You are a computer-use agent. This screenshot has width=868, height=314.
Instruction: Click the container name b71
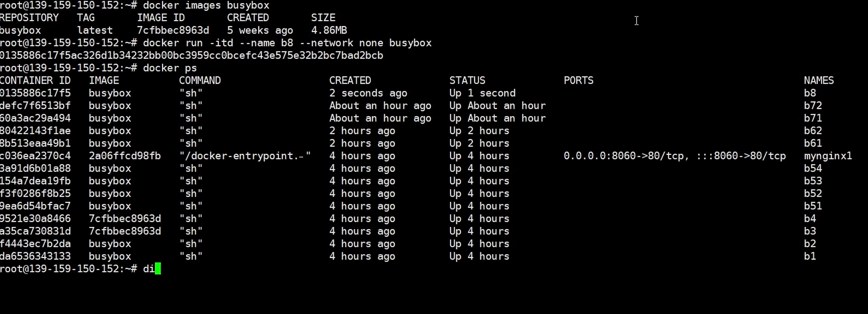click(813, 118)
